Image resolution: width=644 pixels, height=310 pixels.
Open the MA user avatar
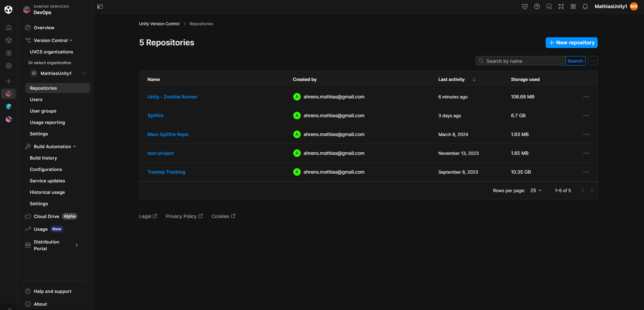coord(634,6)
